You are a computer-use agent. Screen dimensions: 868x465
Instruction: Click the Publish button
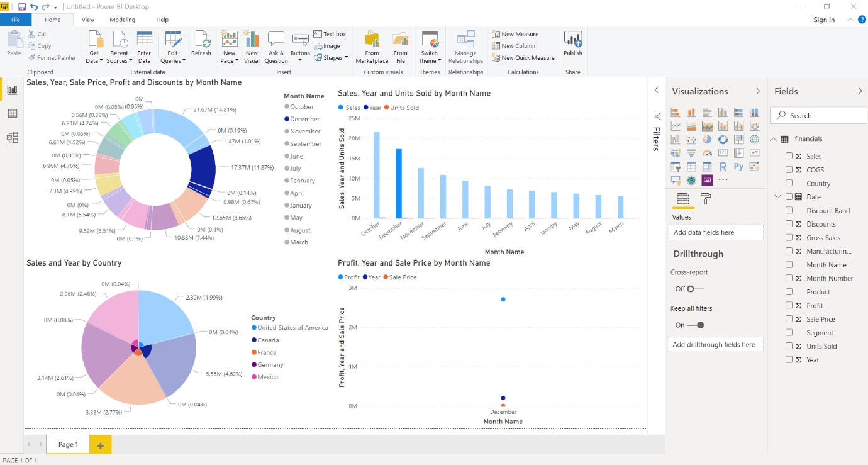573,44
